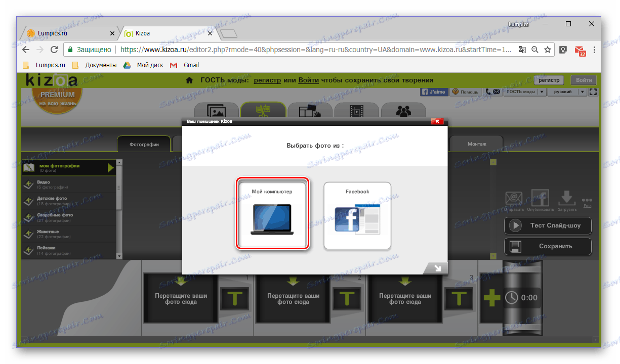Click the Видео album K icon
Viewport: 620px width, 364px height.
(28, 185)
